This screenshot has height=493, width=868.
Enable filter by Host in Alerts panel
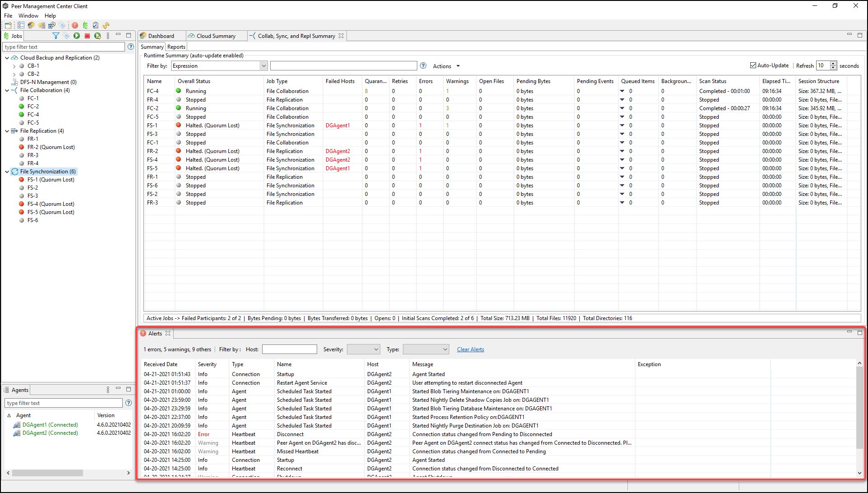[290, 349]
